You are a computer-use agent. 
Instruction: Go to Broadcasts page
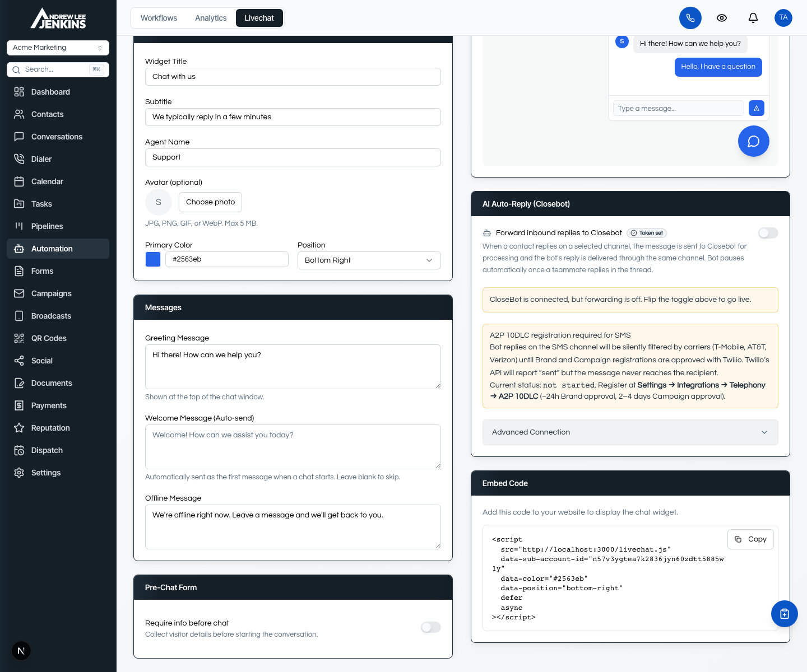58,316
